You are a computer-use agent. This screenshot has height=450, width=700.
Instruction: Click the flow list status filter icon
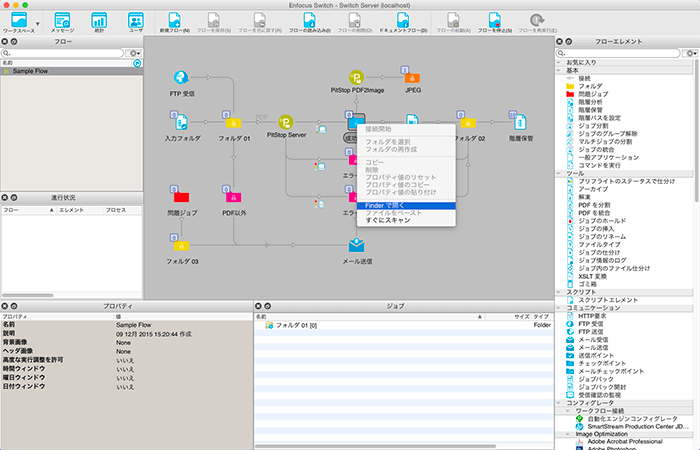pos(137,63)
